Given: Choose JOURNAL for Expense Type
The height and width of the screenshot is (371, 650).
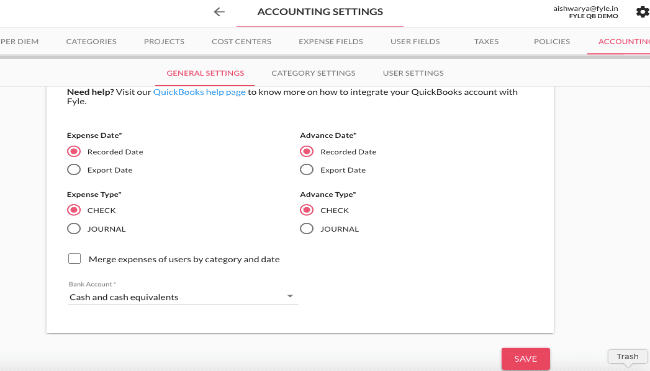Looking at the screenshot, I should point(74,228).
